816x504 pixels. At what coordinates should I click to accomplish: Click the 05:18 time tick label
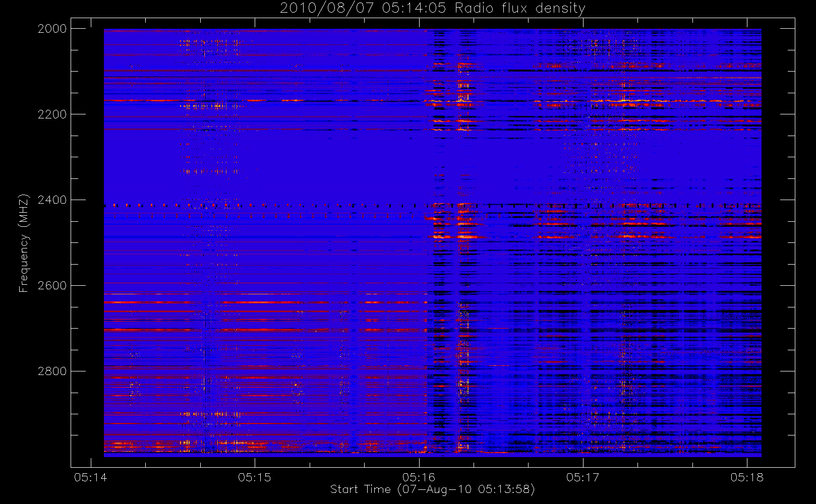point(747,477)
